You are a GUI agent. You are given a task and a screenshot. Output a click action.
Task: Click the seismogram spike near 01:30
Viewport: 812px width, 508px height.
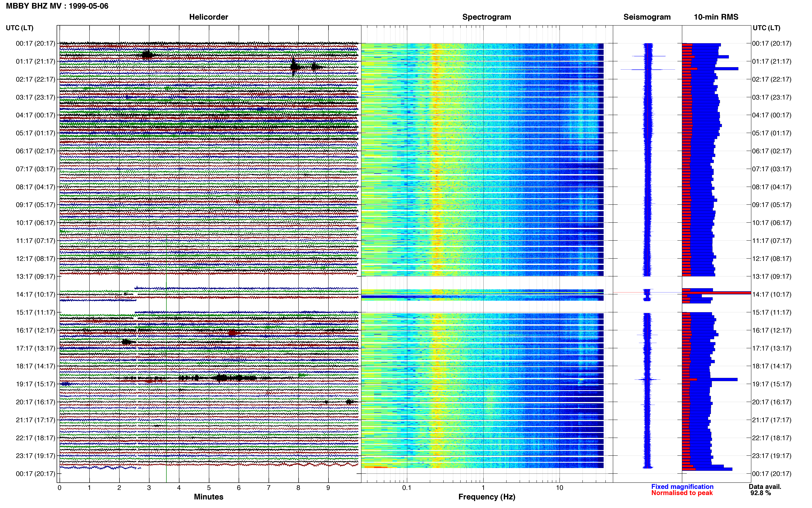click(648, 70)
